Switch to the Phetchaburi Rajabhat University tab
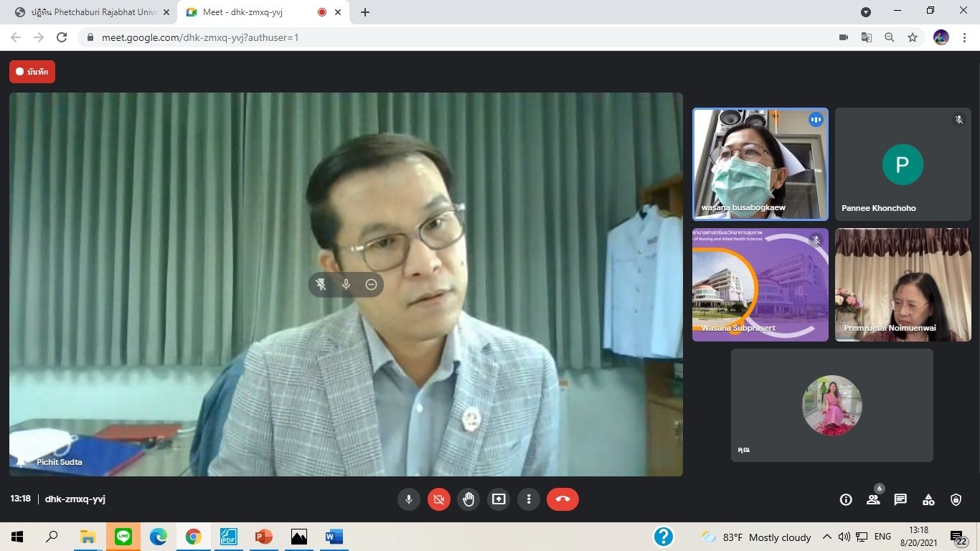This screenshot has height=551, width=980. pyautogui.click(x=90, y=12)
